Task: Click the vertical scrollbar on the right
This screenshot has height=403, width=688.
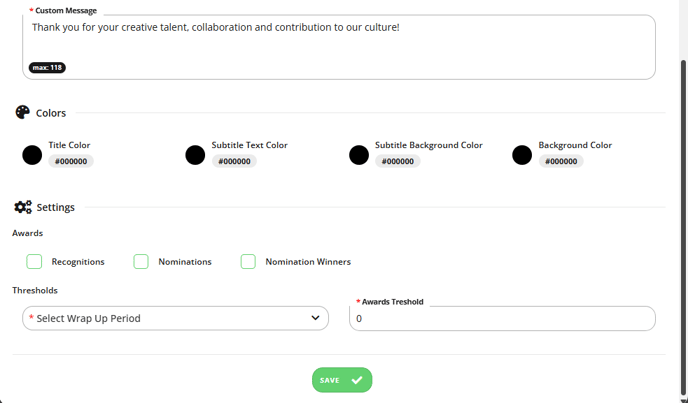Action: pyautogui.click(x=683, y=228)
